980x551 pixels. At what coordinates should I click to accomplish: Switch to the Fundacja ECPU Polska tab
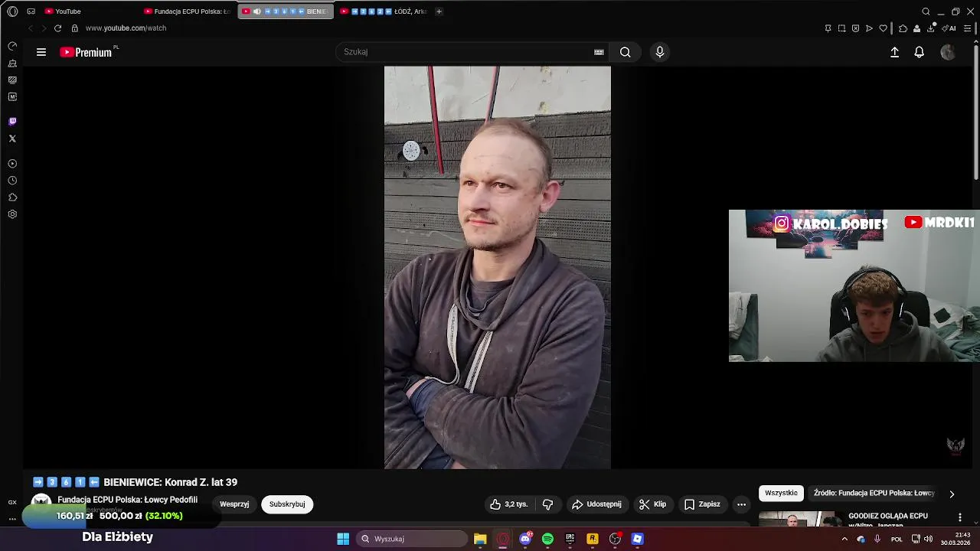click(188, 11)
